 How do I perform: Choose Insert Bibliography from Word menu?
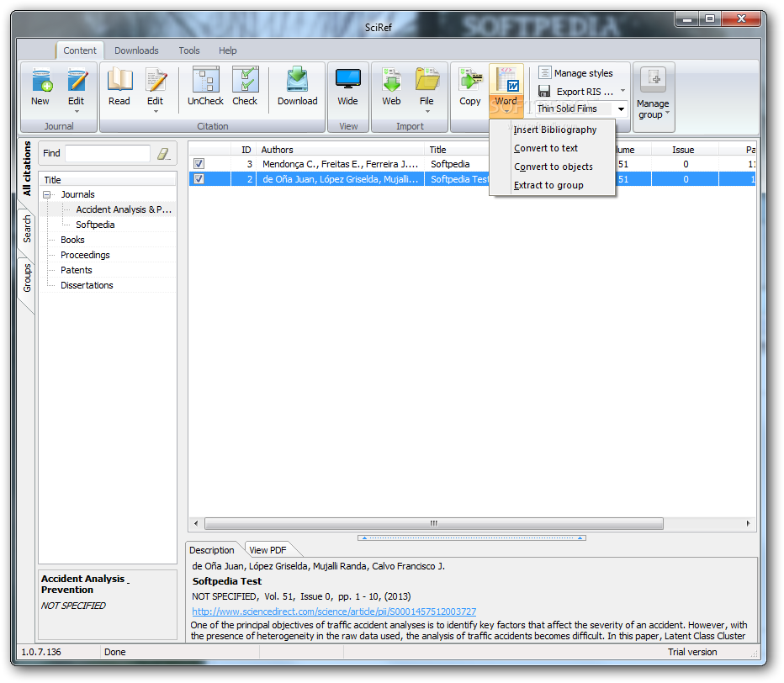coord(555,130)
